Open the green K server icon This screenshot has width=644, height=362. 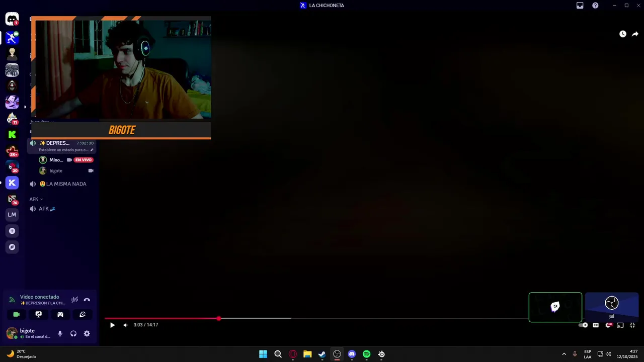click(12, 134)
